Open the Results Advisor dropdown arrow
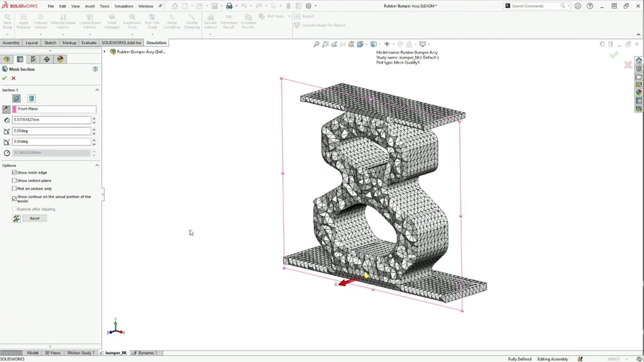Image resolution: width=644 pixels, height=362 pixels. pyautogui.click(x=210, y=34)
